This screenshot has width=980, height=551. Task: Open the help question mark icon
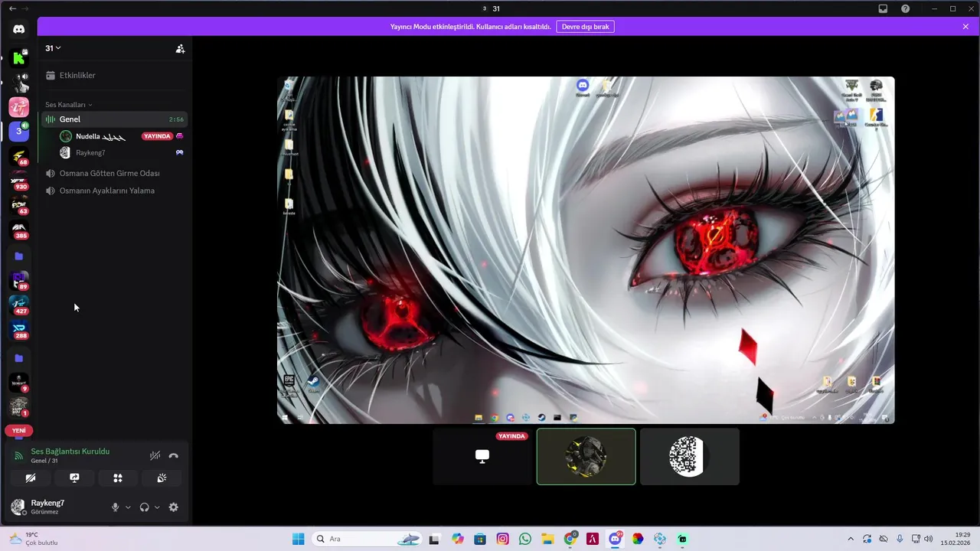coord(906,8)
